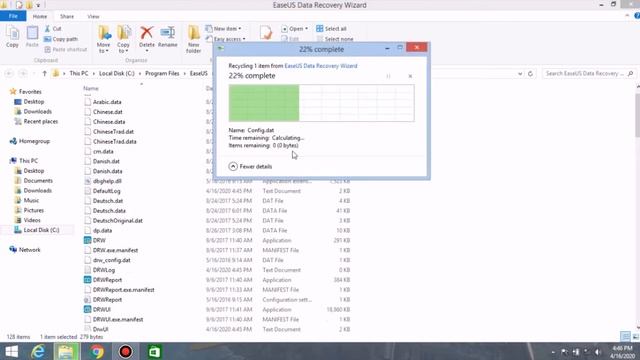Click the Properties icon in the ribbon
Screen dimensions: 640x360
tap(266, 33)
